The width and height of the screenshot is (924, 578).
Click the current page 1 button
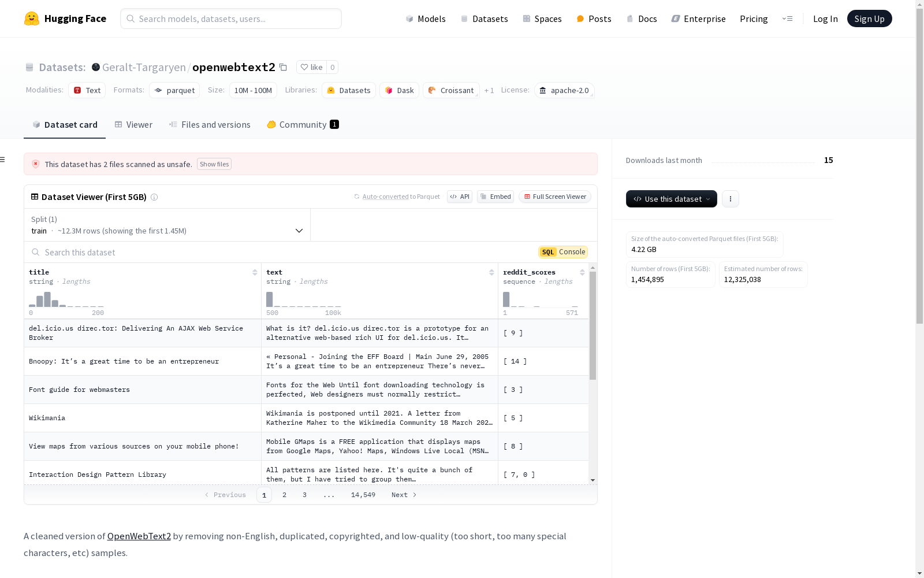coord(264,495)
